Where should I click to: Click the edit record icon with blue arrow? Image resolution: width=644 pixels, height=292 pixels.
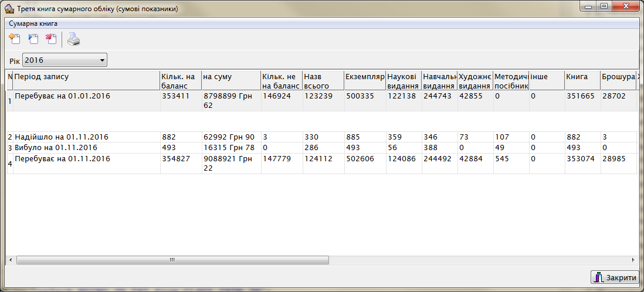click(x=33, y=39)
